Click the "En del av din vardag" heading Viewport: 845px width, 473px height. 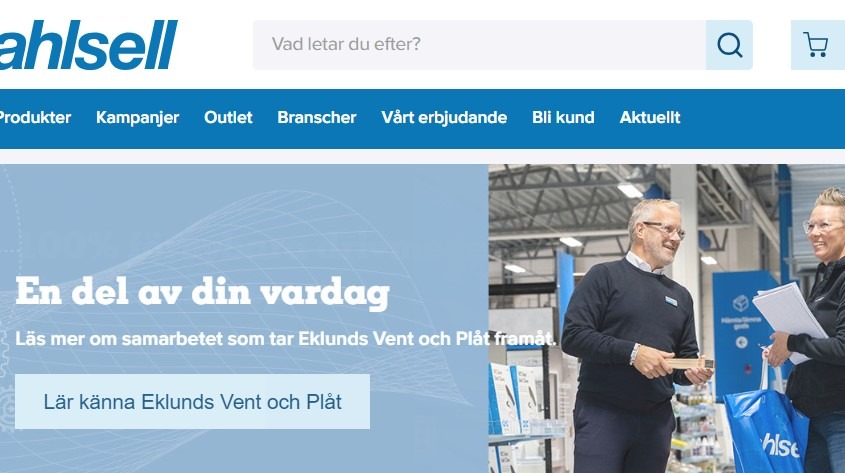click(202, 292)
